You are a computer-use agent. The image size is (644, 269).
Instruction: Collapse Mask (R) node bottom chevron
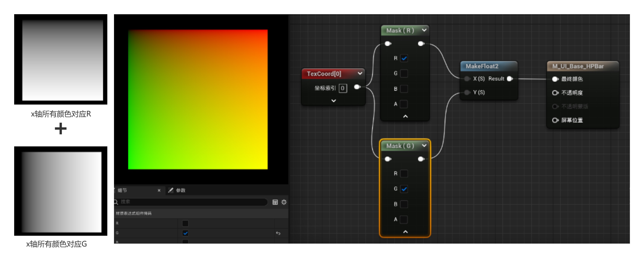[x=405, y=116]
